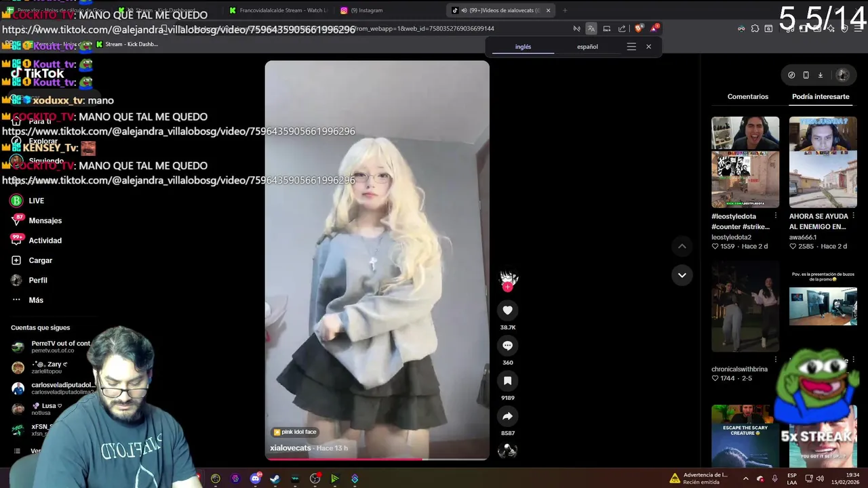Open Brave Shields lion icon
The image size is (868, 488).
click(x=638, y=28)
